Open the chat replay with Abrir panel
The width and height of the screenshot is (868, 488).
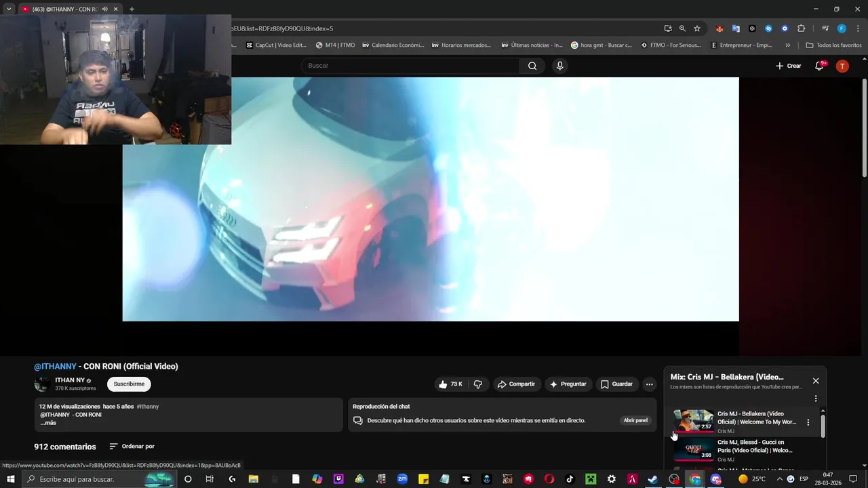pyautogui.click(x=635, y=420)
